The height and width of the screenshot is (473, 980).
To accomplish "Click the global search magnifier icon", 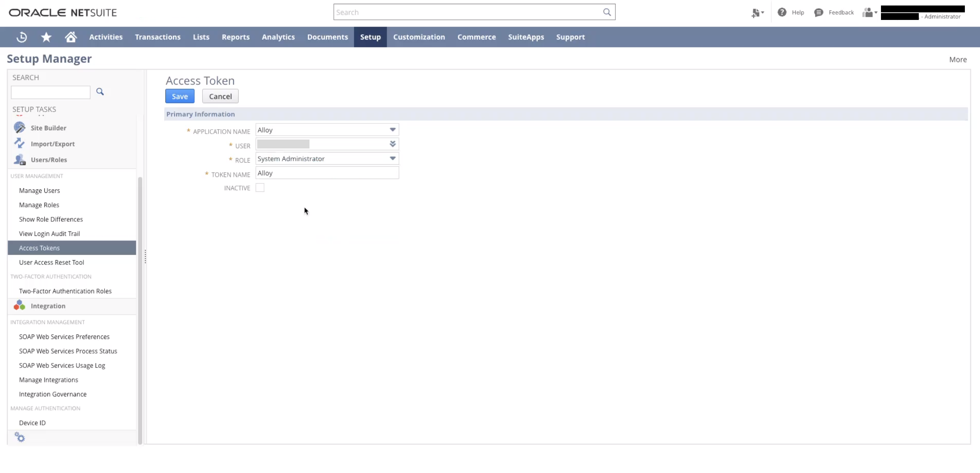I will pos(607,12).
